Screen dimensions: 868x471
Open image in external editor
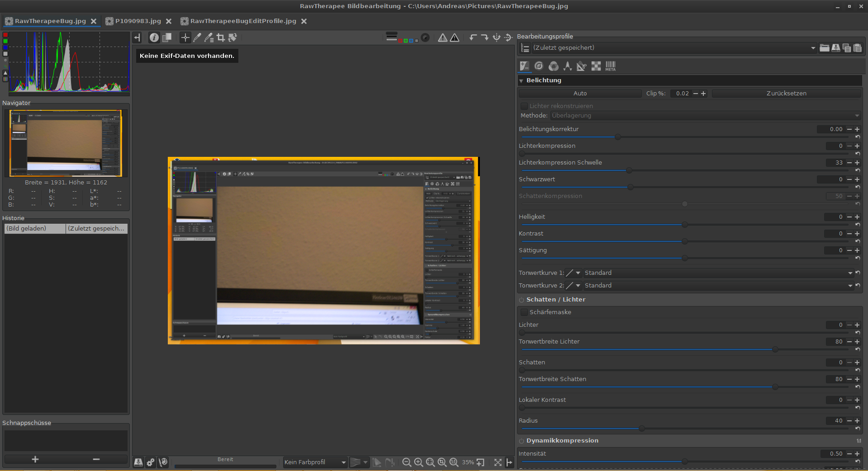pyautogui.click(x=163, y=462)
